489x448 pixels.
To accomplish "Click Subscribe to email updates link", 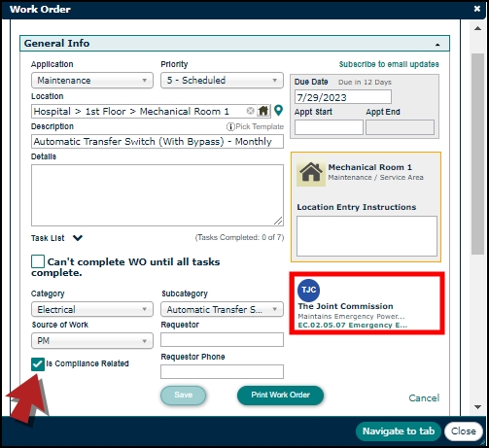I will point(389,64).
